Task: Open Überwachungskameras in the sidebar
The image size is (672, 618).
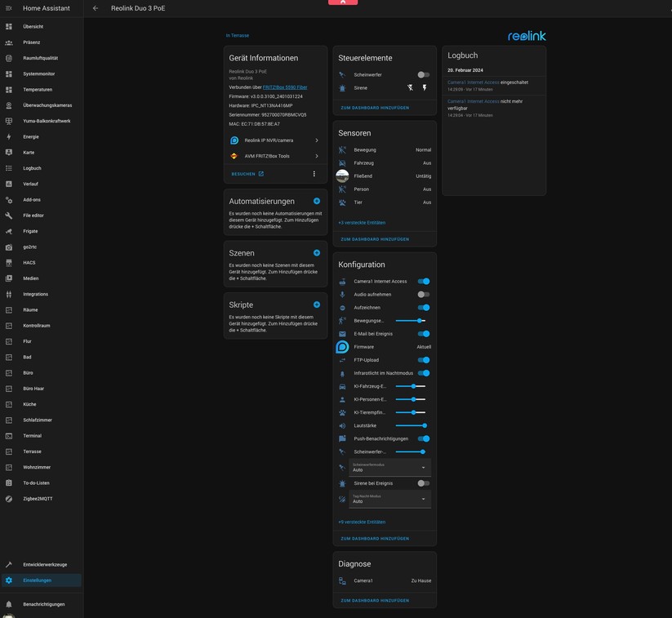Action: click(47, 105)
